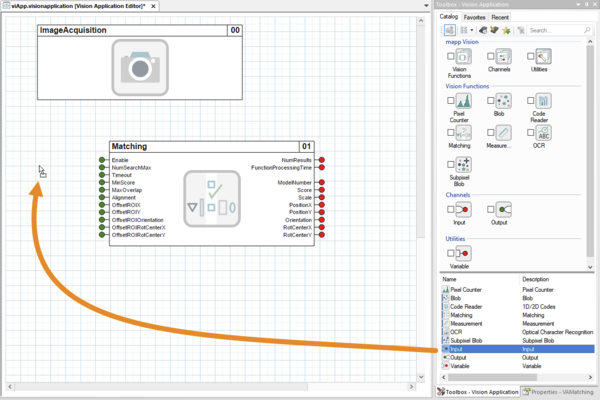Switch to the Catalog tab
Viewport: 600px width, 400px height.
[448, 16]
